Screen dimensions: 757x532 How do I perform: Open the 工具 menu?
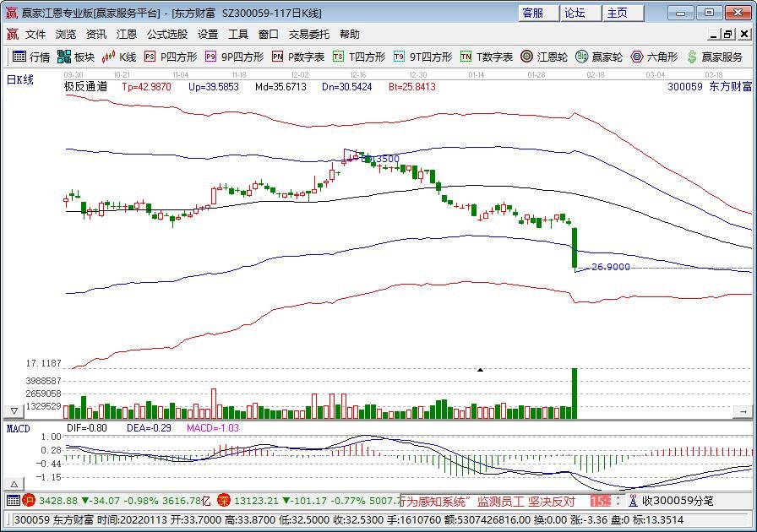click(x=238, y=35)
